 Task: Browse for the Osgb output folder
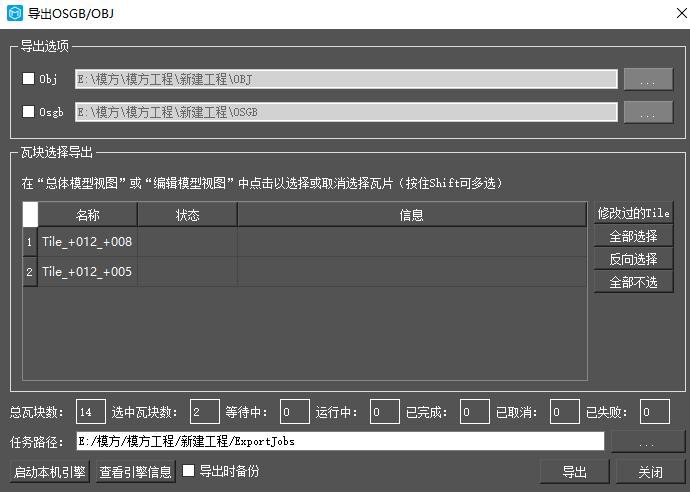coord(648,112)
